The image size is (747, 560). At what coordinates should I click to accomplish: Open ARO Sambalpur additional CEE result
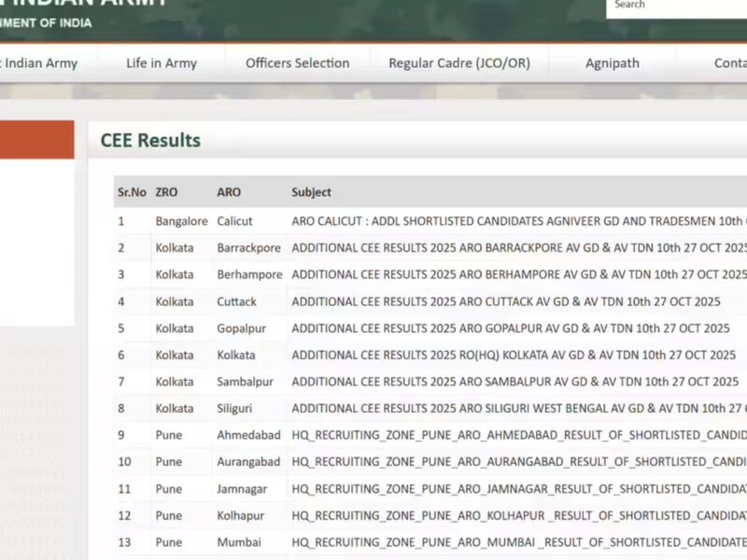[x=515, y=382]
